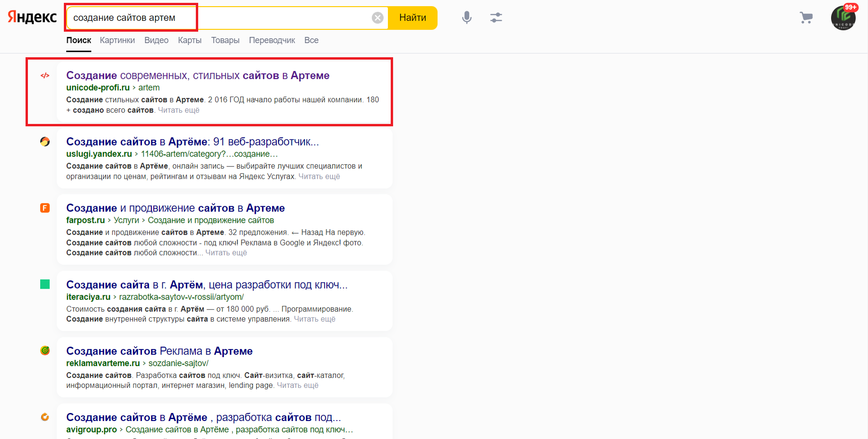This screenshot has width=868, height=439.
Task: Open the shopping cart icon
Action: coord(807,18)
